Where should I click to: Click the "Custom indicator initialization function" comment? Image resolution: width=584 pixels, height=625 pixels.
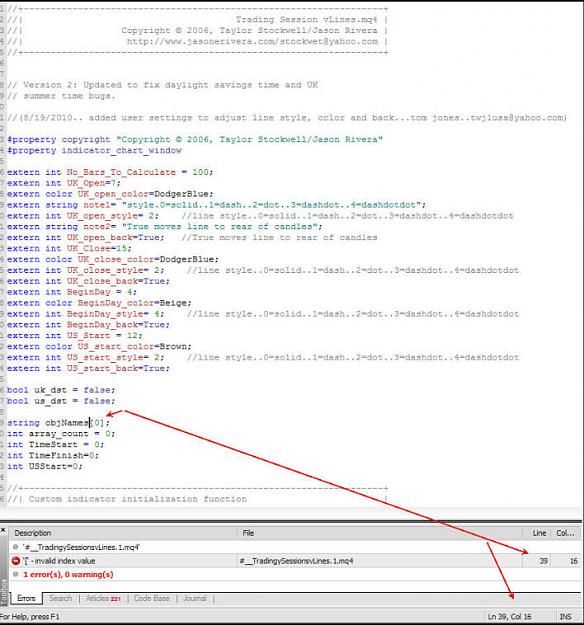tap(138, 499)
